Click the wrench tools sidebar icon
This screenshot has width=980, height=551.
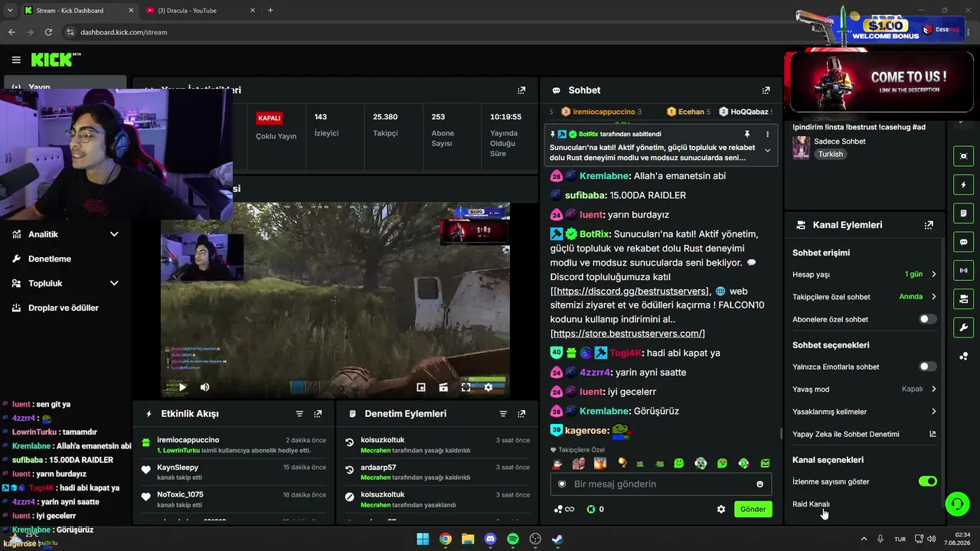(x=963, y=328)
